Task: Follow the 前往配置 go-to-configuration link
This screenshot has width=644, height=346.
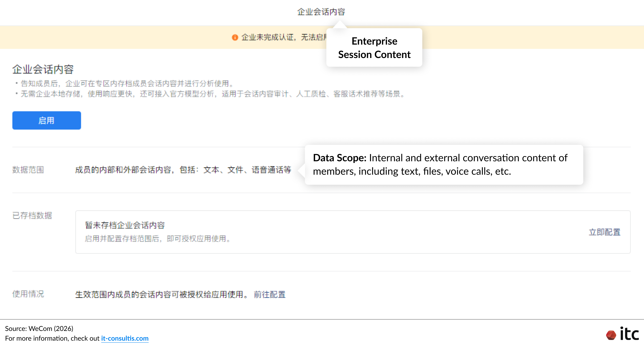Action: [x=270, y=294]
